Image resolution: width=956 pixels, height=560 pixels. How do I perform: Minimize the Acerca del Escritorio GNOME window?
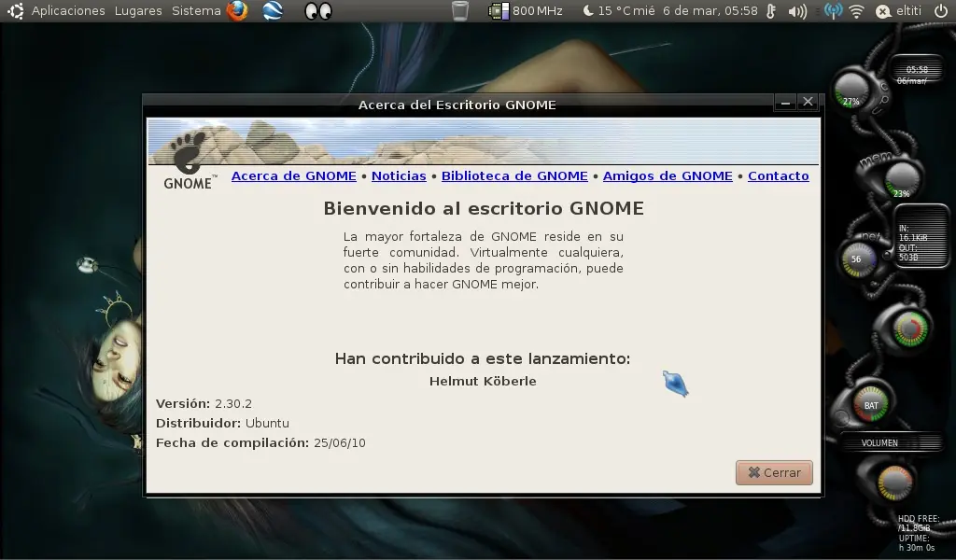pos(785,103)
